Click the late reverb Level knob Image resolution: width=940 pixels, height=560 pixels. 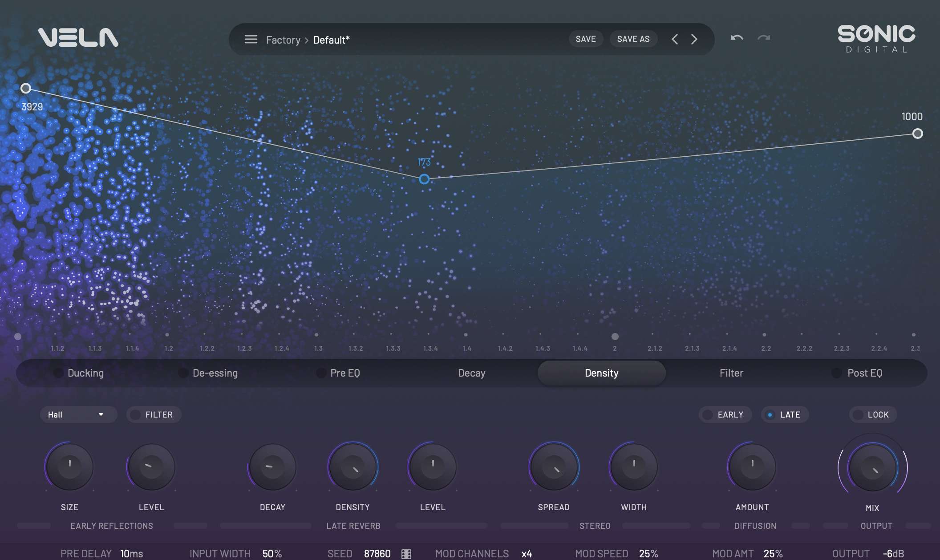tap(433, 467)
